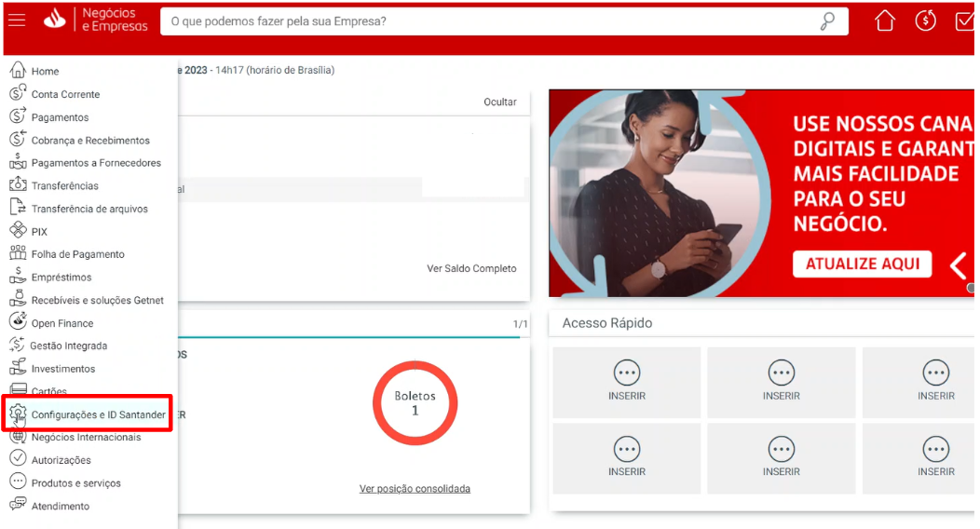Click Investimentos sidebar text
Screen dimensions: 980x529
63,369
